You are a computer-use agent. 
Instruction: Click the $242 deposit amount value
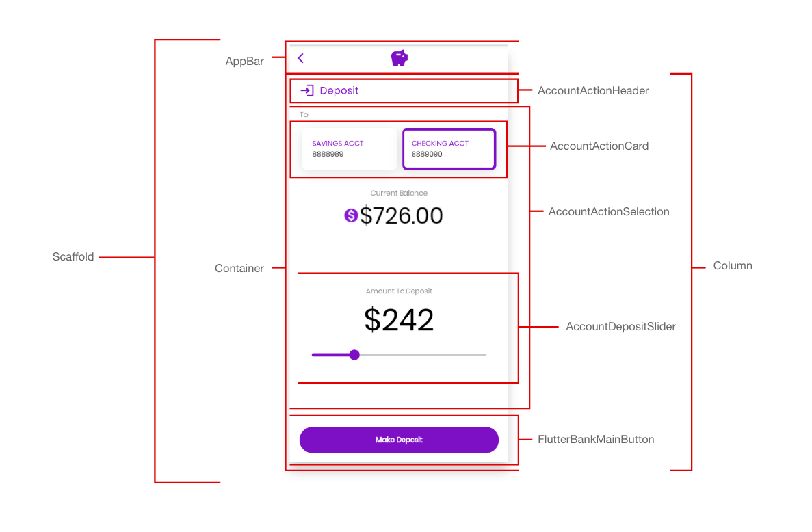pyautogui.click(x=399, y=320)
